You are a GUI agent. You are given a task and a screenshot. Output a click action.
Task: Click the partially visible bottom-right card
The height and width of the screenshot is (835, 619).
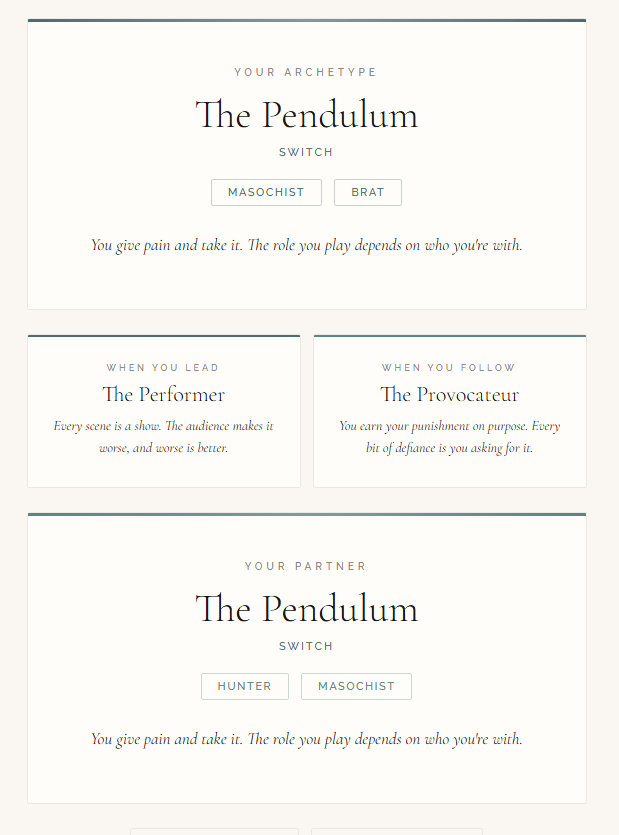tap(397, 831)
